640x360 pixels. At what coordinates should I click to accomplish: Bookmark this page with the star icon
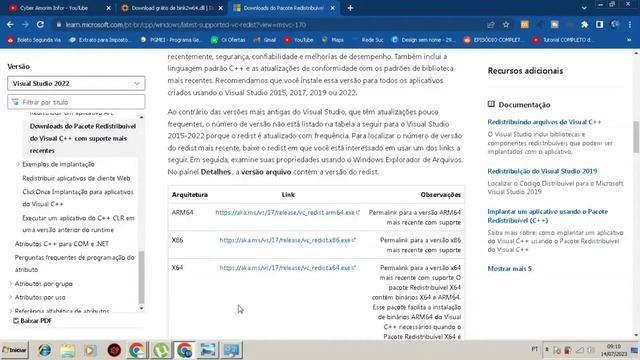pyautogui.click(x=506, y=24)
